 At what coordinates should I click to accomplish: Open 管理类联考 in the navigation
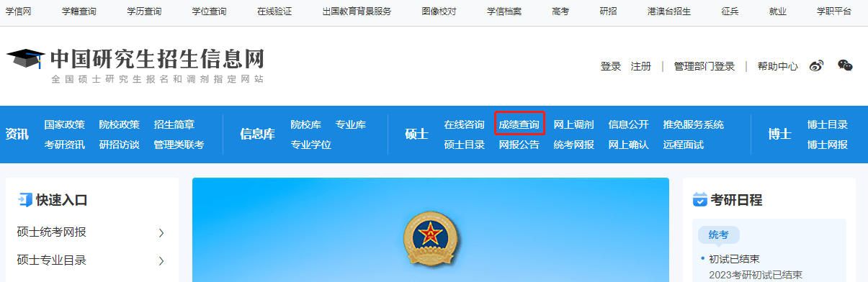pyautogui.click(x=179, y=145)
